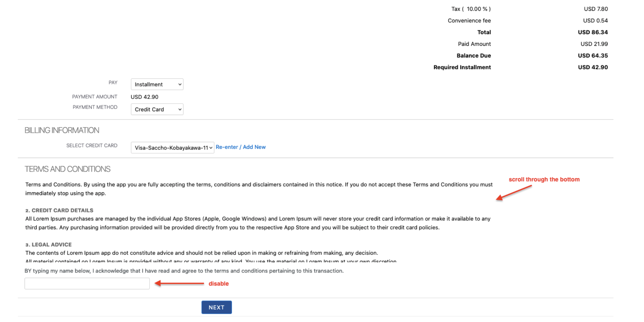Focus the name acknowledgement input field
The width and height of the screenshot is (644, 322).
point(87,284)
